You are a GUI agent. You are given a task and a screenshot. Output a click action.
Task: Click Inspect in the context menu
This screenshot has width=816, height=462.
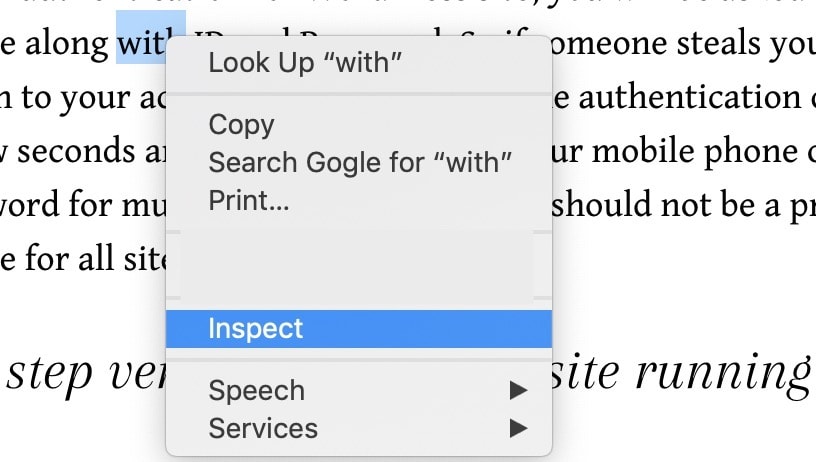(x=256, y=329)
